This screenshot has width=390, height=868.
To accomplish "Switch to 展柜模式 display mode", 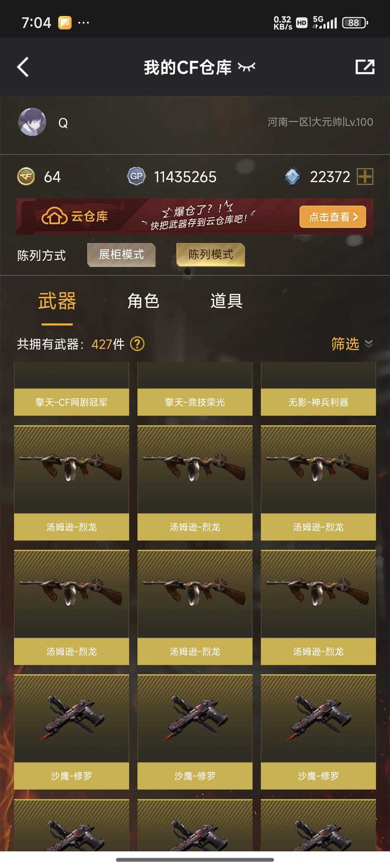I will tap(121, 255).
